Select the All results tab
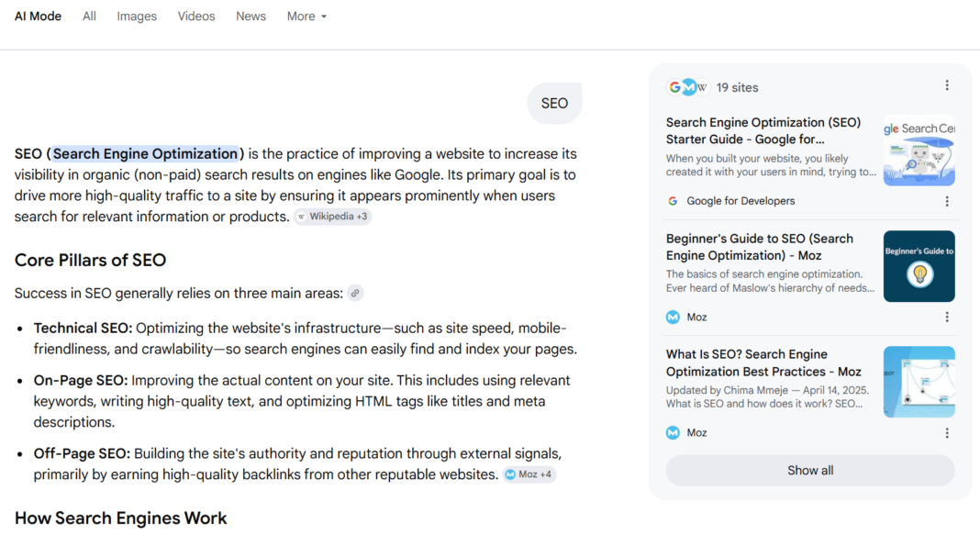The image size is (980, 535). click(x=89, y=17)
